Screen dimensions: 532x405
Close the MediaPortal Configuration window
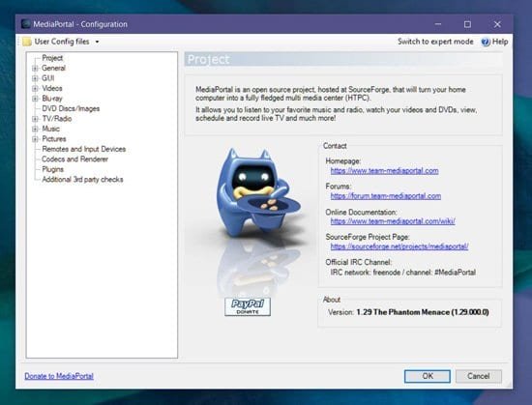pyautogui.click(x=497, y=24)
